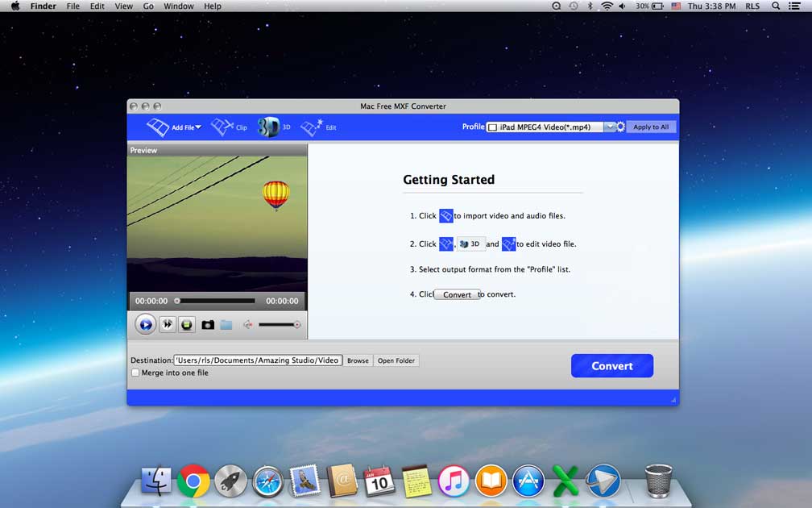Click the Thu 3:38 PM clock
Image resolution: width=812 pixels, height=508 pixels.
pyautogui.click(x=711, y=6)
